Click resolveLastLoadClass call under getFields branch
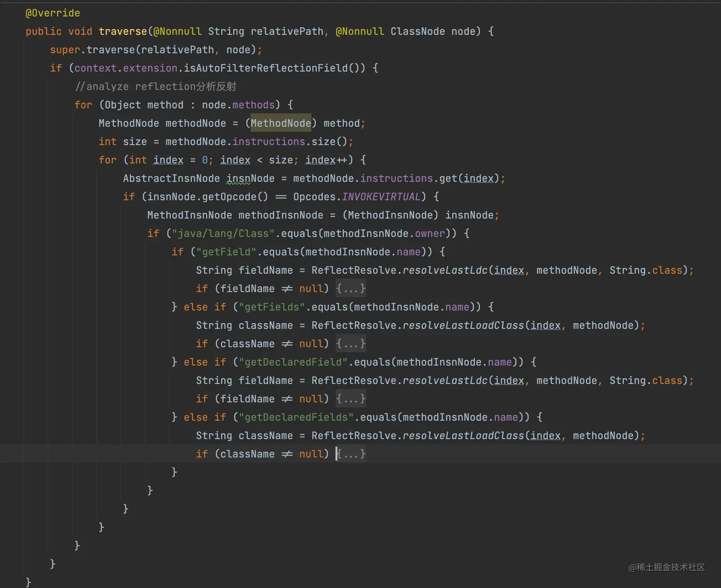 click(463, 325)
